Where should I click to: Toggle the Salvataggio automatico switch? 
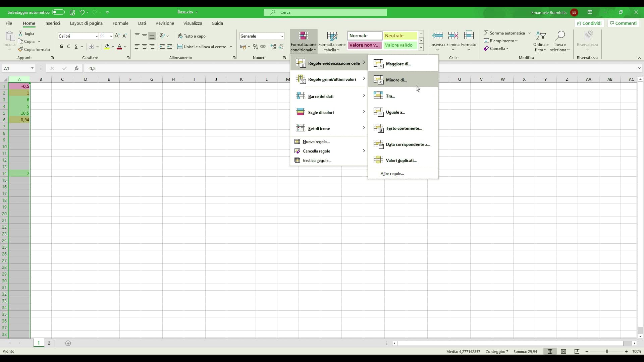pos(58,12)
